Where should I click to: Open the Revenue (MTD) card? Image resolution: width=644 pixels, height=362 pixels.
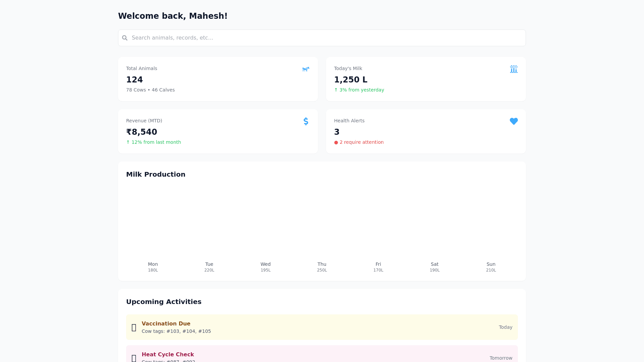218,131
